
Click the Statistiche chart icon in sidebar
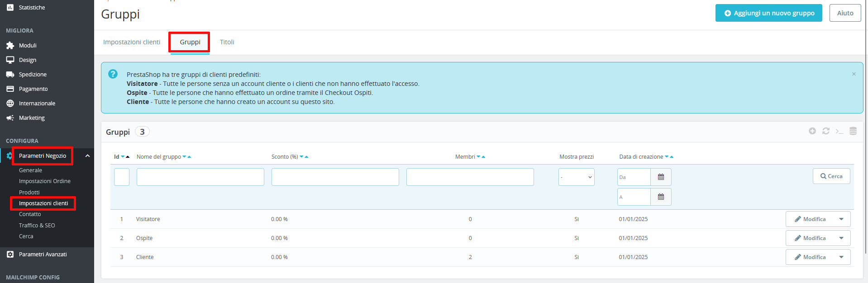(x=10, y=8)
